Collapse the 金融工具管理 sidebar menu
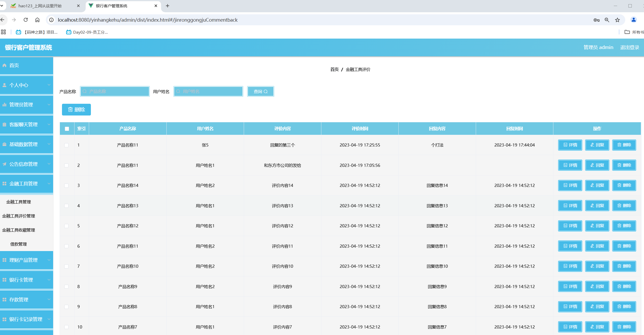644x335 pixels. click(27, 184)
